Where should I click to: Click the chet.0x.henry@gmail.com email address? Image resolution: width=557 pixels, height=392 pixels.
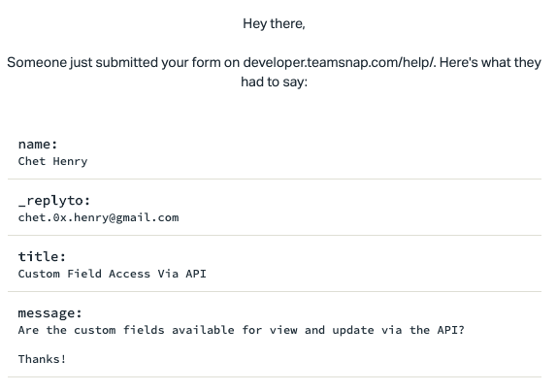(x=98, y=217)
